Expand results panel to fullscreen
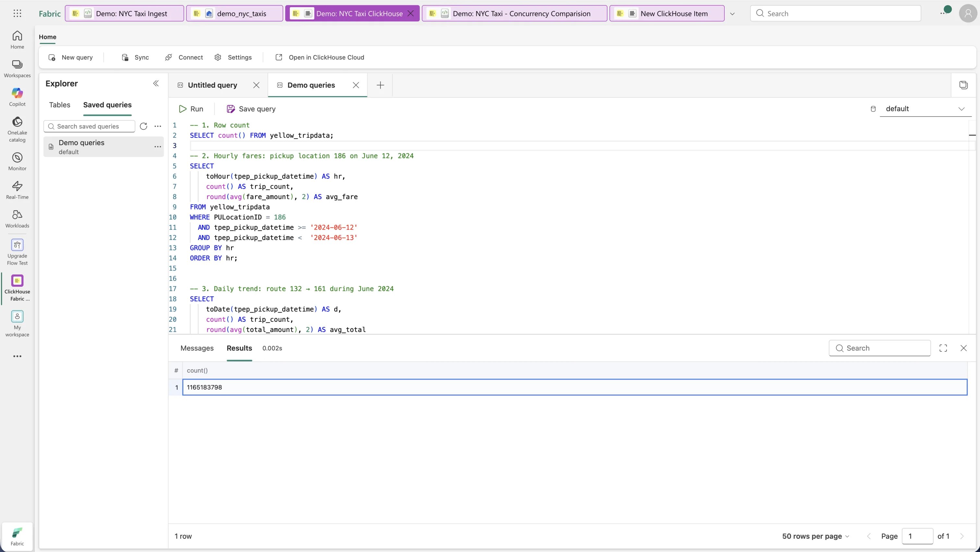The image size is (980, 552). tap(943, 348)
